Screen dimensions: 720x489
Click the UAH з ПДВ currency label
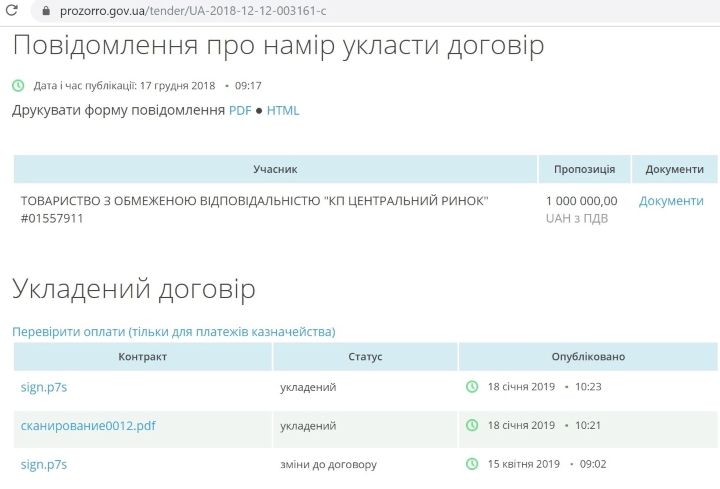[x=577, y=218]
